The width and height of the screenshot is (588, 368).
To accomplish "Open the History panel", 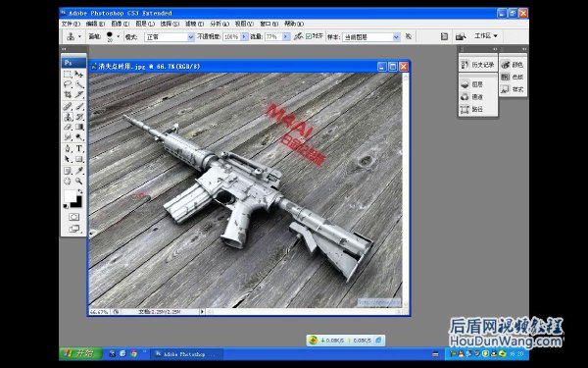I will pyautogui.click(x=478, y=65).
